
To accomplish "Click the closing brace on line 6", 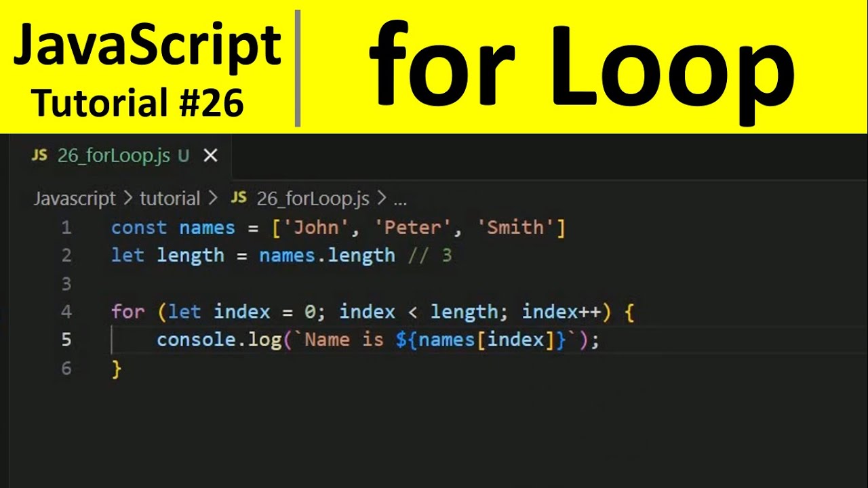I will [x=117, y=369].
